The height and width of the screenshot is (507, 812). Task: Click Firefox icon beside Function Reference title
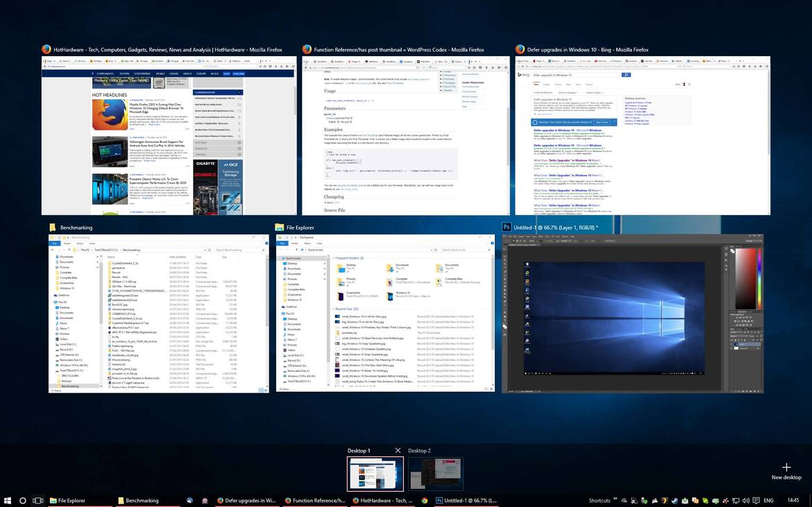tap(307, 49)
